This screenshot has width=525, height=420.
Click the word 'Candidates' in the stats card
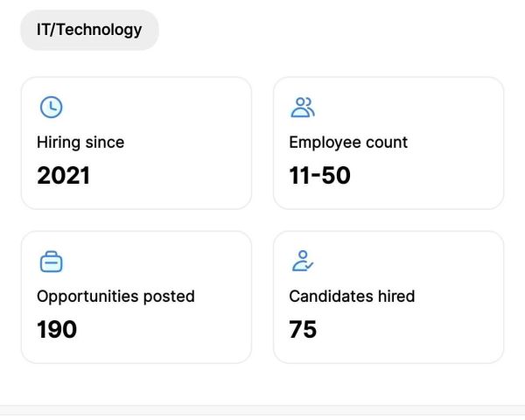[x=331, y=297]
